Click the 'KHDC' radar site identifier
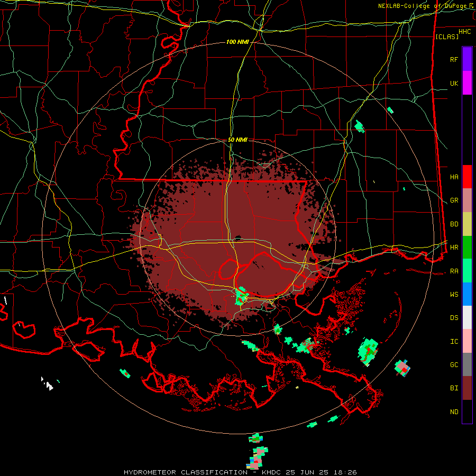Screen dimensions: 476x476 click(273, 472)
